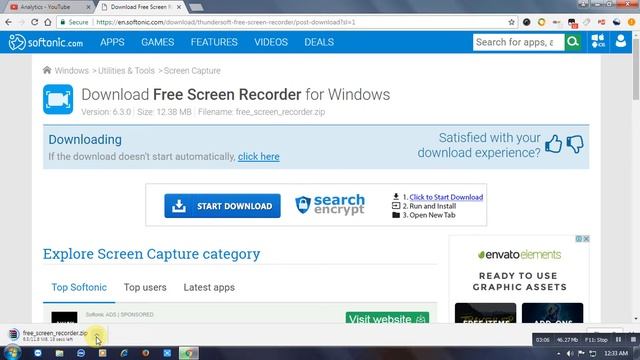
Task: Reload the Softonic page
Action: [x=35, y=22]
